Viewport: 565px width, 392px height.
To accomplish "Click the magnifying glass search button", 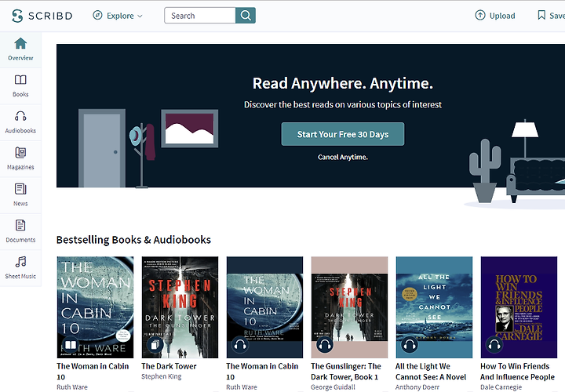I will click(x=246, y=16).
